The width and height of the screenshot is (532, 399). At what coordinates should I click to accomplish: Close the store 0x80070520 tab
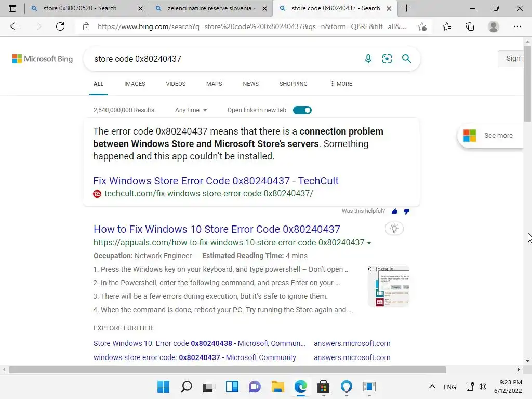click(x=140, y=8)
